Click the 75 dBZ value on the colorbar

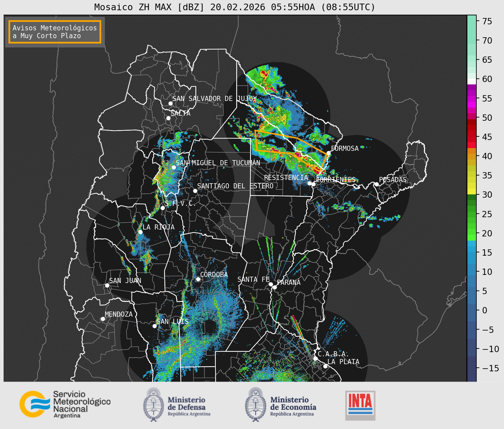[x=487, y=21]
